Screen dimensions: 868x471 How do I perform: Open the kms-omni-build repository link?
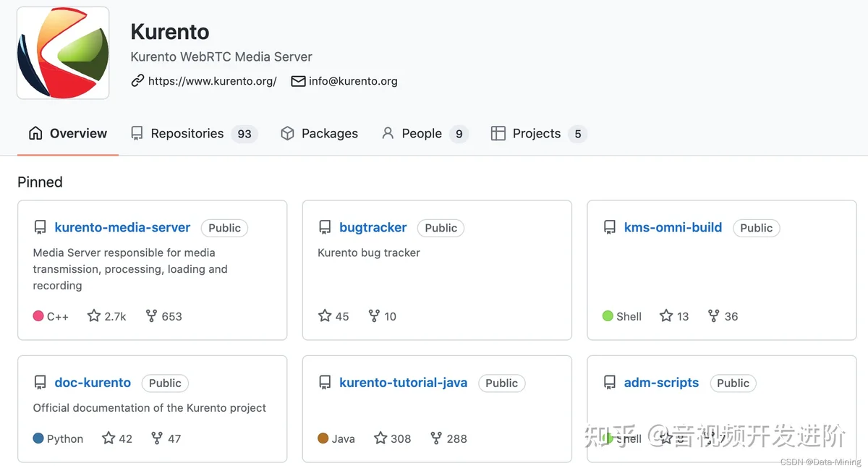(x=673, y=227)
